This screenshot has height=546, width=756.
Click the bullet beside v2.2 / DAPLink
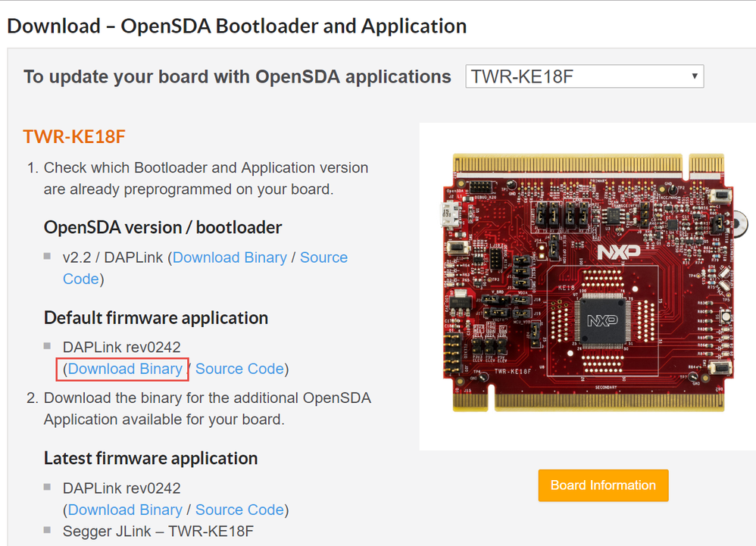tap(47, 256)
